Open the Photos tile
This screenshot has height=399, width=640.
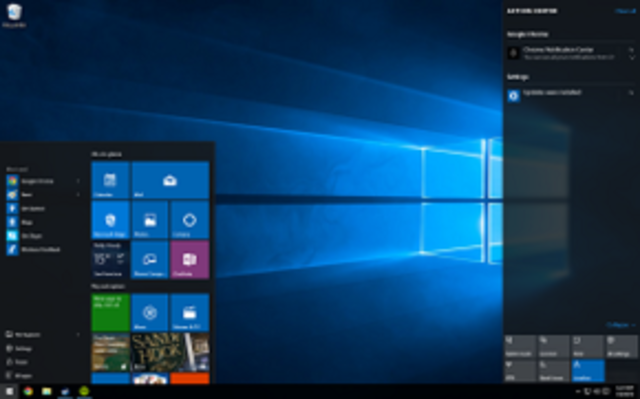[x=150, y=220]
